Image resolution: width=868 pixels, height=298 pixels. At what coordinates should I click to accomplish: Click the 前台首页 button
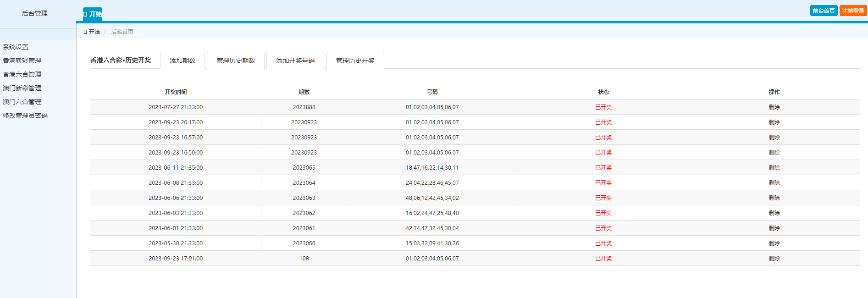(x=824, y=11)
